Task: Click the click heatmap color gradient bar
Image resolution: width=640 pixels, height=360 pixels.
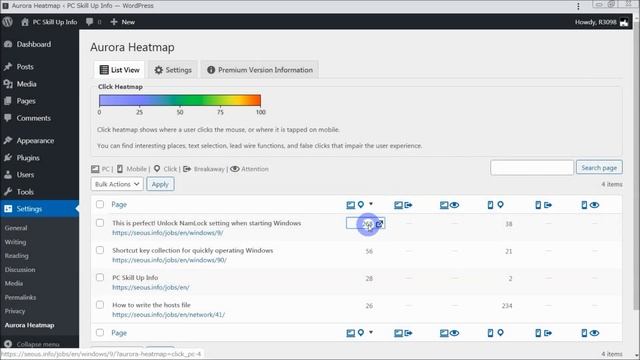Action: click(x=180, y=100)
